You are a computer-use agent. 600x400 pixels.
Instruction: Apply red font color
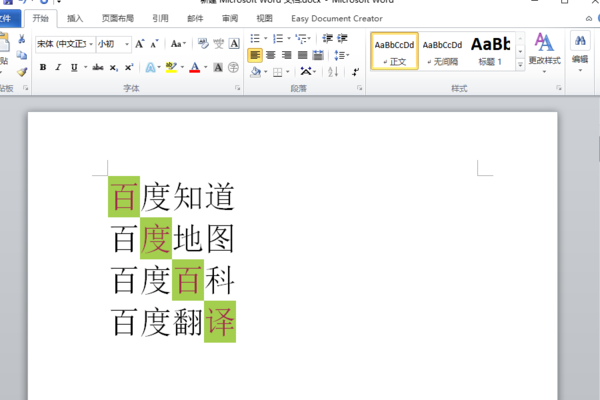pyautogui.click(x=195, y=68)
